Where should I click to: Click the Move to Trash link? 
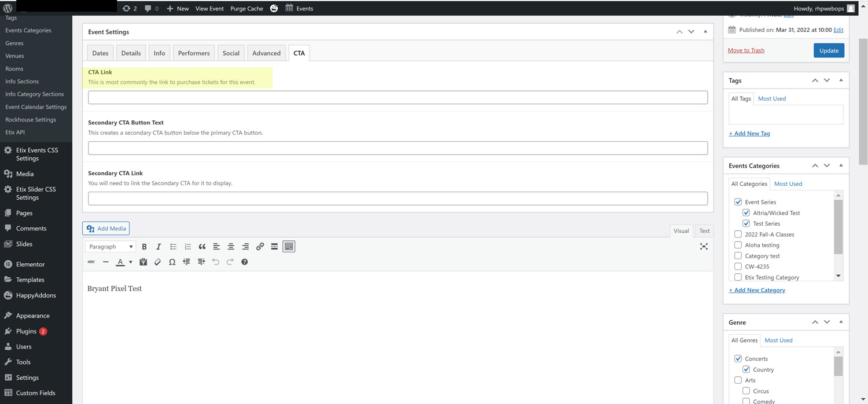(746, 50)
